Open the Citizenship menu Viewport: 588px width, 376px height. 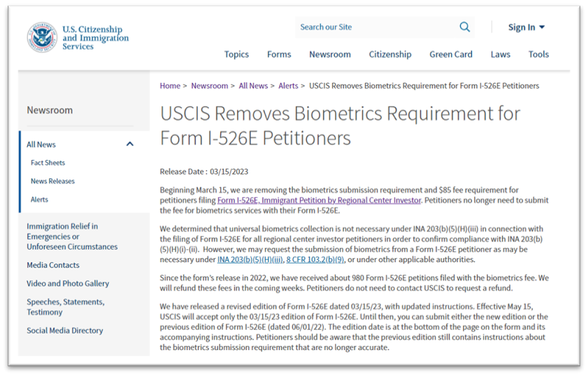coord(390,55)
